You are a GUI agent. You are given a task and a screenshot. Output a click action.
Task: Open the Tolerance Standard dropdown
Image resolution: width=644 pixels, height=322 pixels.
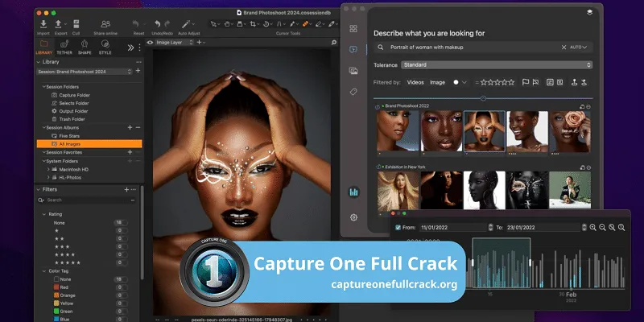(x=496, y=64)
